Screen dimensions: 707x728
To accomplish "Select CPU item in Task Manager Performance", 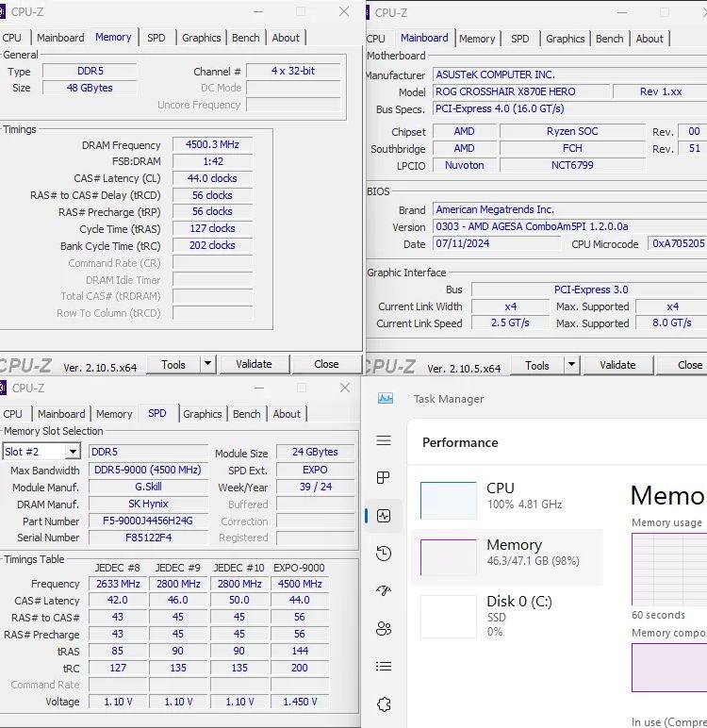I will coord(507,500).
